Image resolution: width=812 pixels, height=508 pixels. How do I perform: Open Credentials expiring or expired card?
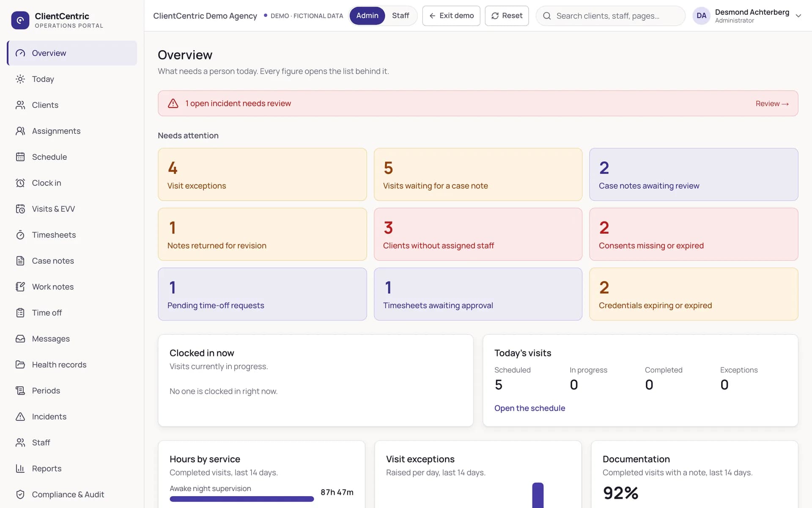pyautogui.click(x=694, y=294)
